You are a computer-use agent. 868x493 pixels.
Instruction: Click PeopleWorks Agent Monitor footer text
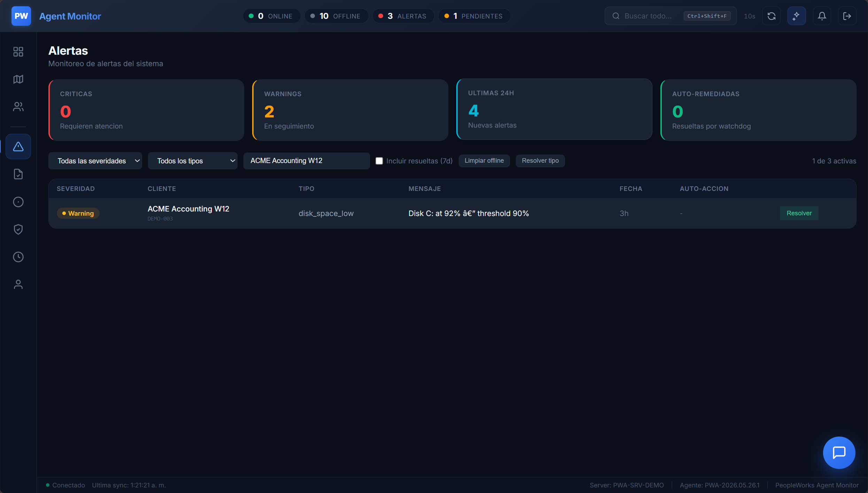[817, 485]
